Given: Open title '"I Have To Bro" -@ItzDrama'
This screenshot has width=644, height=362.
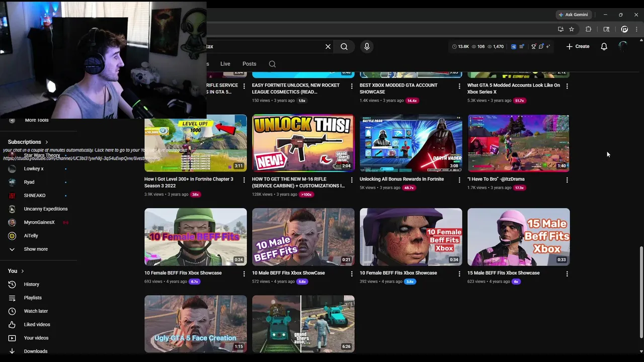Looking at the screenshot, I should (x=496, y=179).
